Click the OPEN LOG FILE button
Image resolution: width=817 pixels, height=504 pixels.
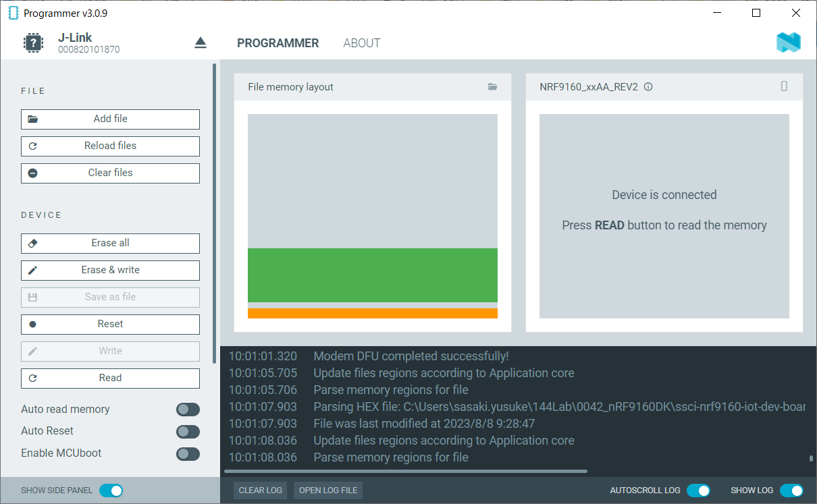(x=328, y=491)
